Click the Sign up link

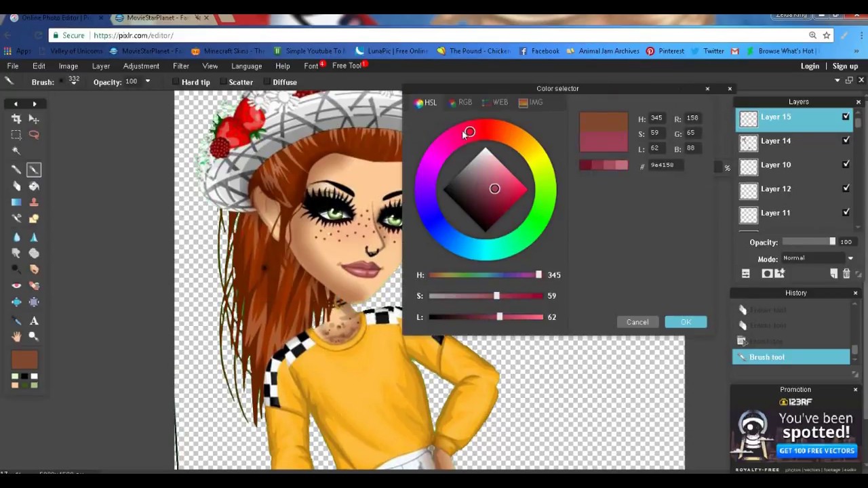845,66
